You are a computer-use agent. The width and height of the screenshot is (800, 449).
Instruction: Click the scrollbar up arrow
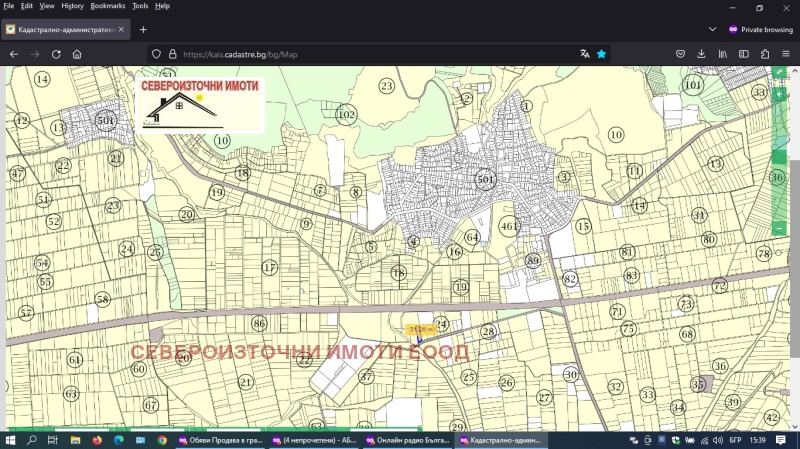tap(795, 71)
